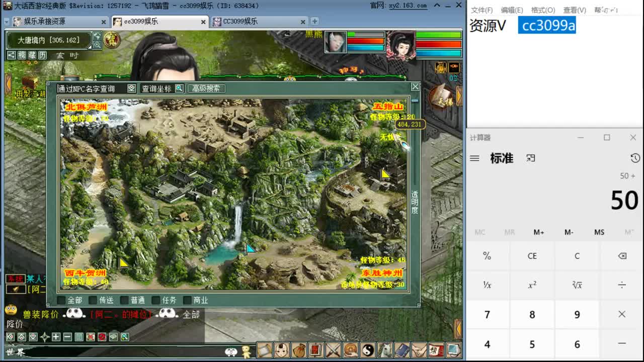Open the 帮 guild icon

click(x=436, y=350)
